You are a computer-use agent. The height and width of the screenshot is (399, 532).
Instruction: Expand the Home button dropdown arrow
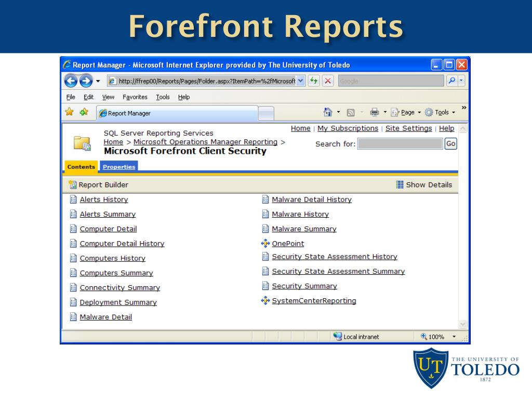[x=338, y=112]
